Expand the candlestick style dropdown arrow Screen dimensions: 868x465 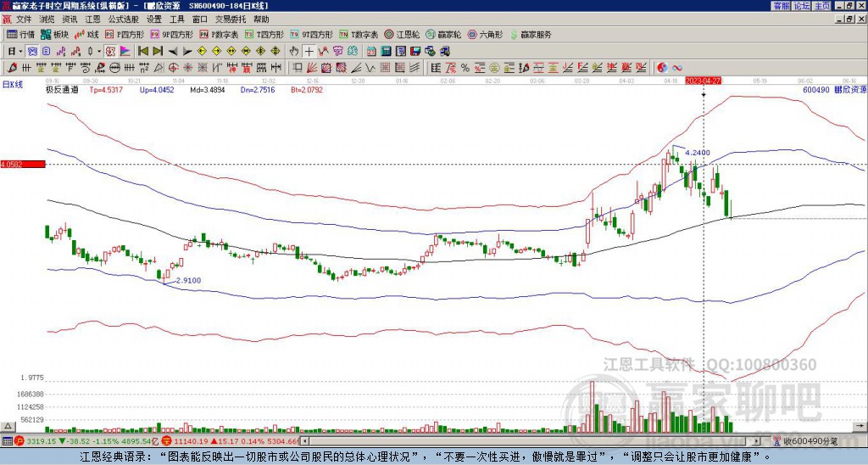pos(99,51)
